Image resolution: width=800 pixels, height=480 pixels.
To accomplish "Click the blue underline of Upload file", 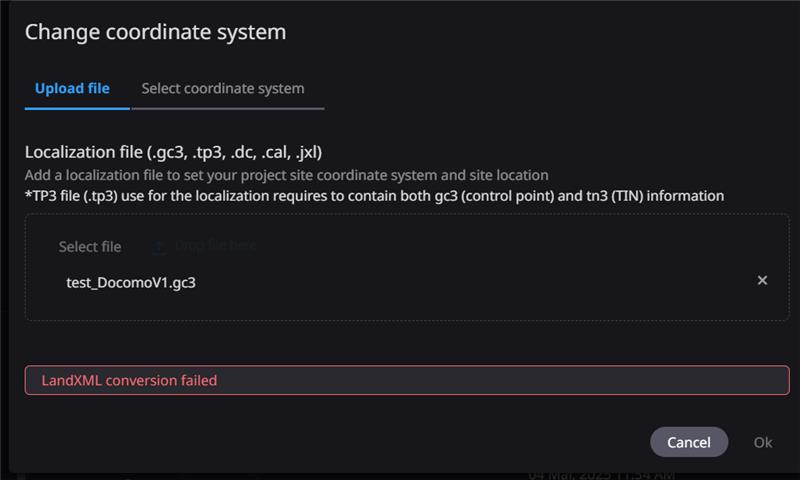I will [77, 108].
